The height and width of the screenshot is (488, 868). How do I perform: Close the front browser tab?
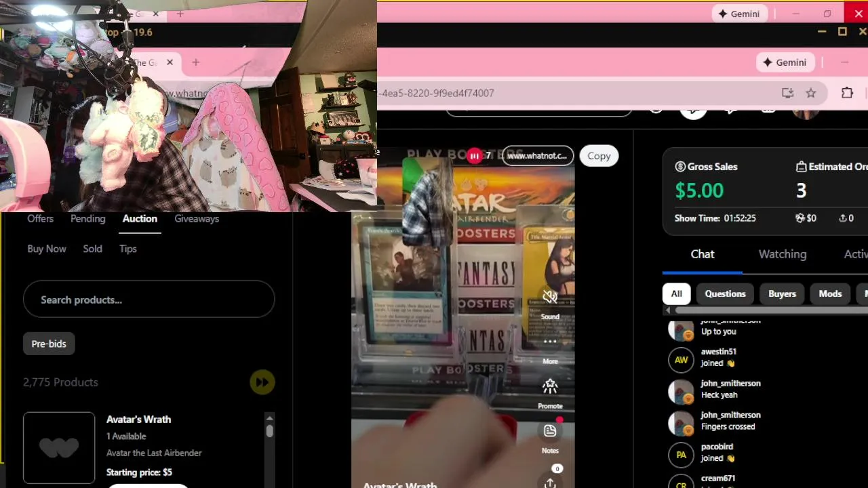(x=170, y=62)
